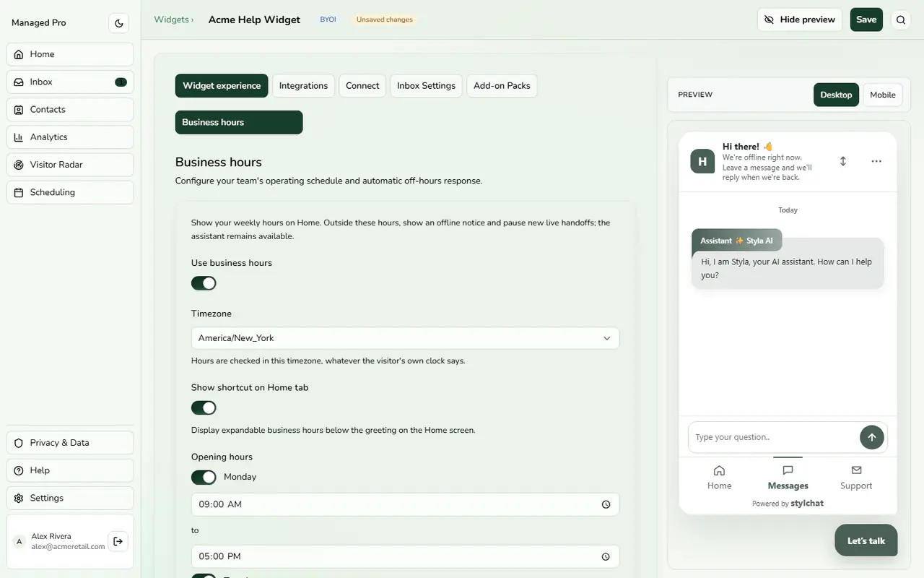Viewport: 924px width, 578px height.
Task: Open the Support tab in widget preview
Action: [x=856, y=478]
